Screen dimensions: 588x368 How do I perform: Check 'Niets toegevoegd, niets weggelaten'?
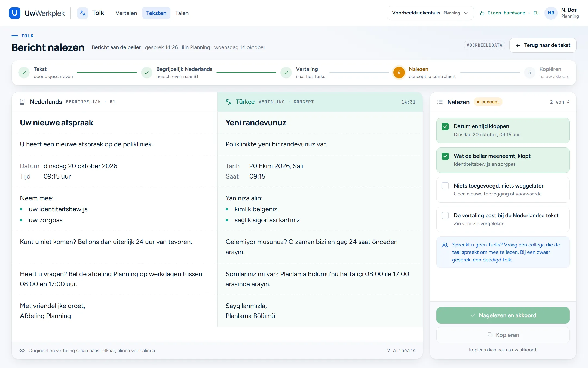pos(445,186)
